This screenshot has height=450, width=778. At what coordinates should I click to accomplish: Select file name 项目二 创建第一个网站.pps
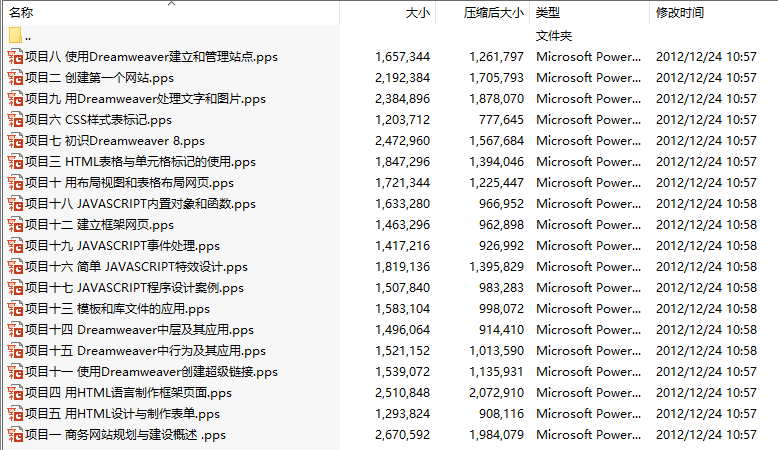coord(99,78)
